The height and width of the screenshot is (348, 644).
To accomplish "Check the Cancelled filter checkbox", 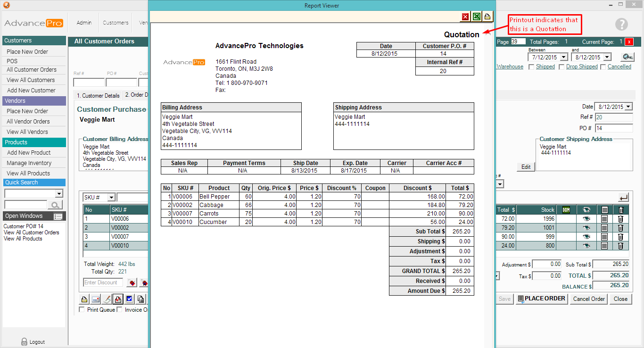I will pyautogui.click(x=603, y=67).
